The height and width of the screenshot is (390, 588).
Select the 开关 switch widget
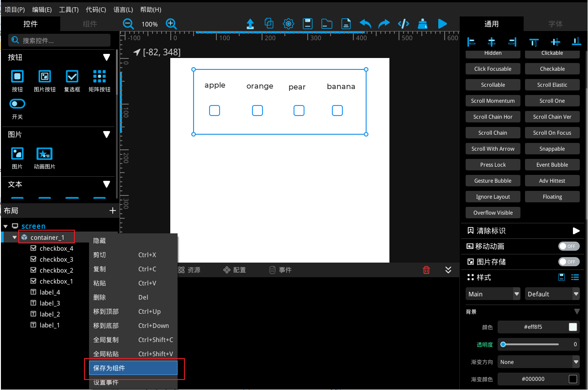coord(17,104)
